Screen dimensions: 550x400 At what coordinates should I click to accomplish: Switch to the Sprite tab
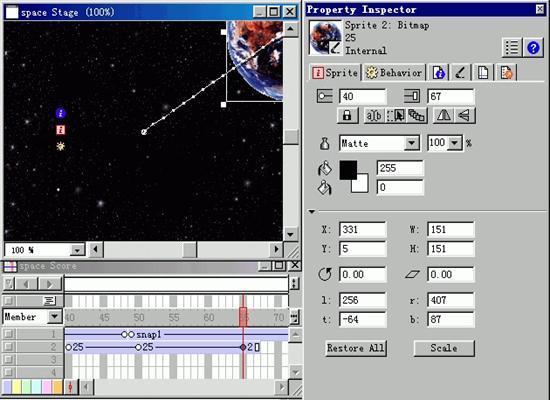(335, 73)
